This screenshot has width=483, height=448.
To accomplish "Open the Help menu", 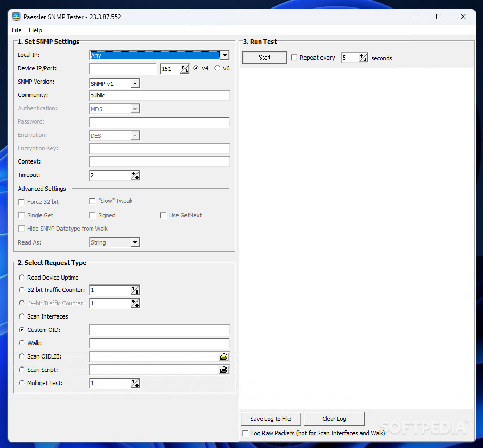I will [x=35, y=30].
